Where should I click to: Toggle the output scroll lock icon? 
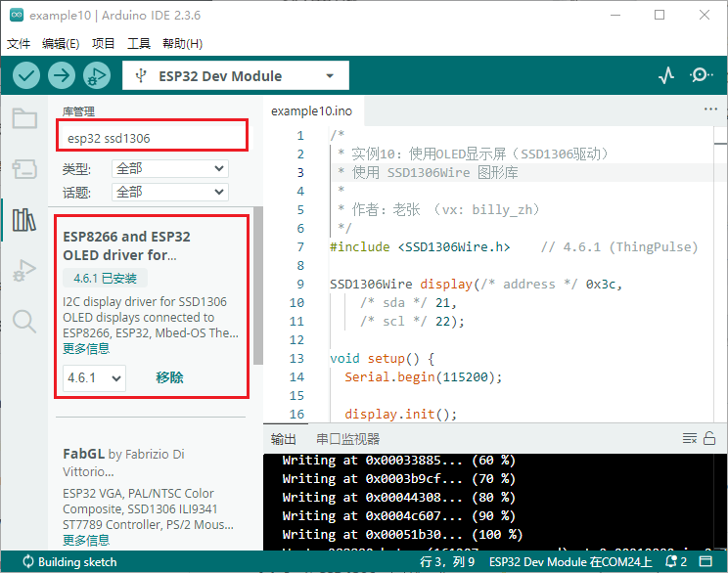pyautogui.click(x=709, y=438)
